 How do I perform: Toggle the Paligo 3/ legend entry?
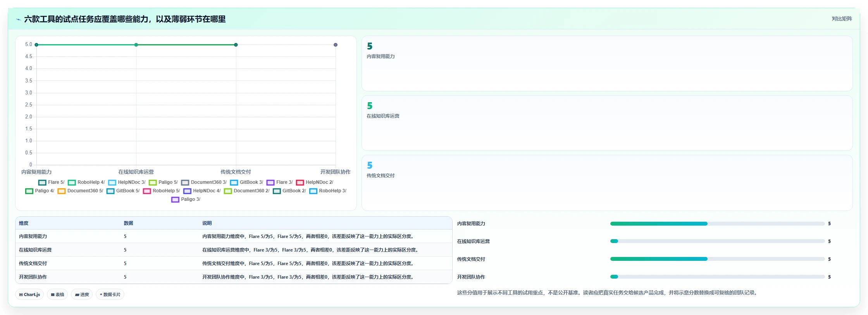186,199
